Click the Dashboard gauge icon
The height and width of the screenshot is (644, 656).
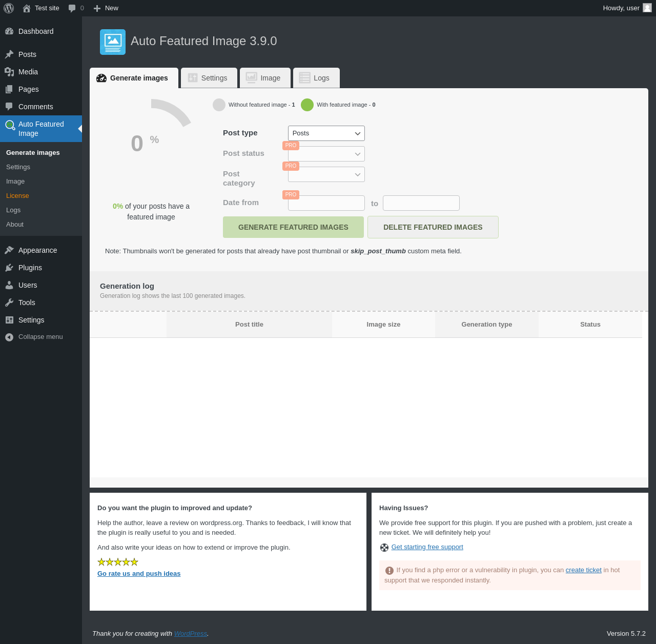[9, 31]
